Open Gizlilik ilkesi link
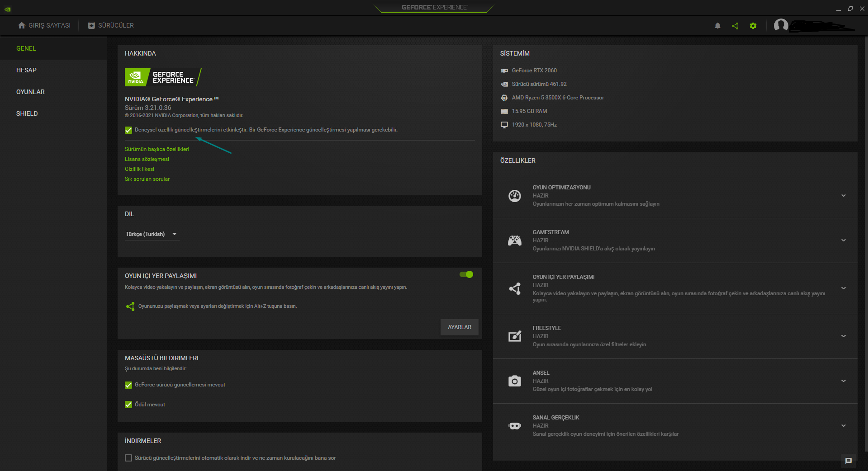 click(139, 169)
